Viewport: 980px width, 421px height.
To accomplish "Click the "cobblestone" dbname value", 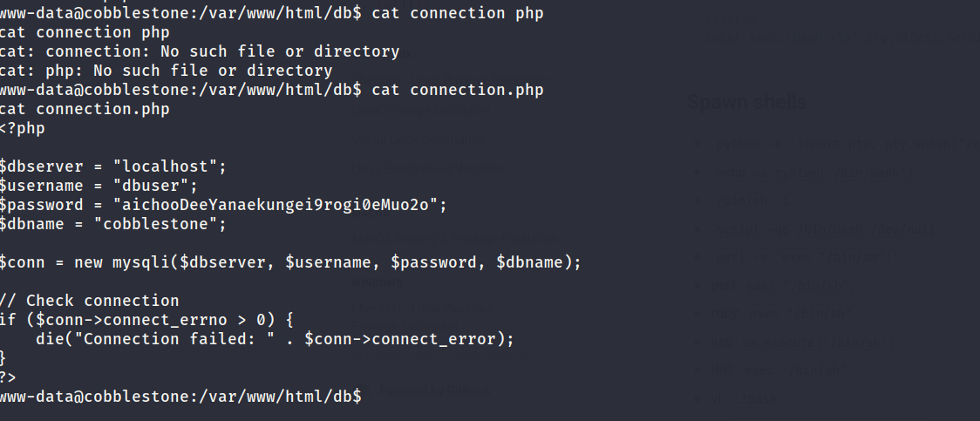I will point(160,224).
